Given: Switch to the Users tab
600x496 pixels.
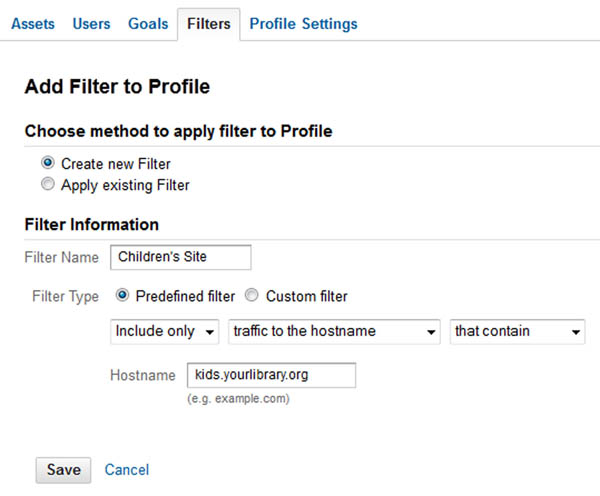Looking at the screenshot, I should click(x=91, y=24).
